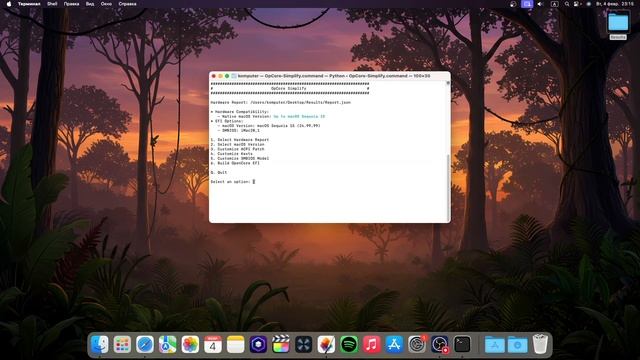Open the Trash in the Dock

(540, 344)
